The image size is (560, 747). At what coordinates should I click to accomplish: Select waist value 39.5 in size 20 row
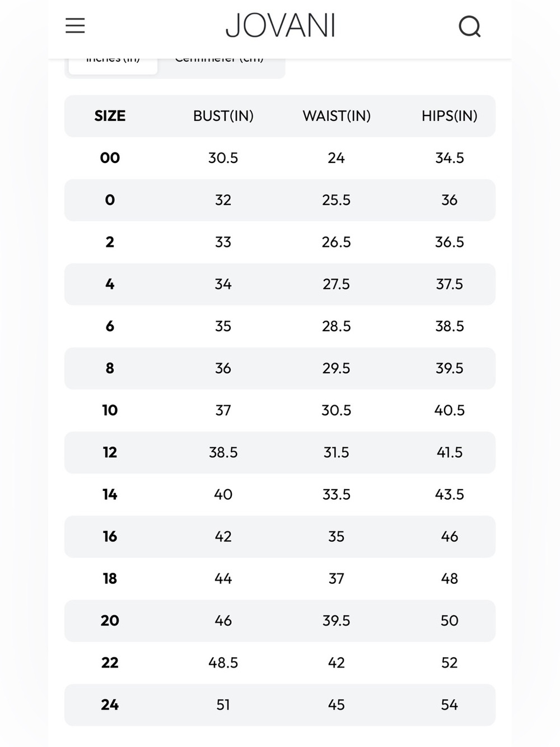337,620
